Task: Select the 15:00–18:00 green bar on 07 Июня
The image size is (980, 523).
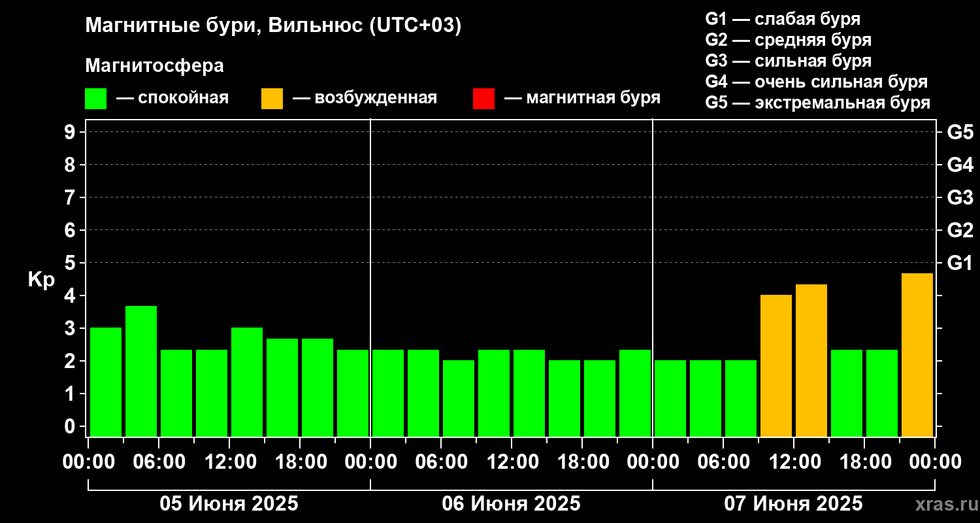Action: 847,393
